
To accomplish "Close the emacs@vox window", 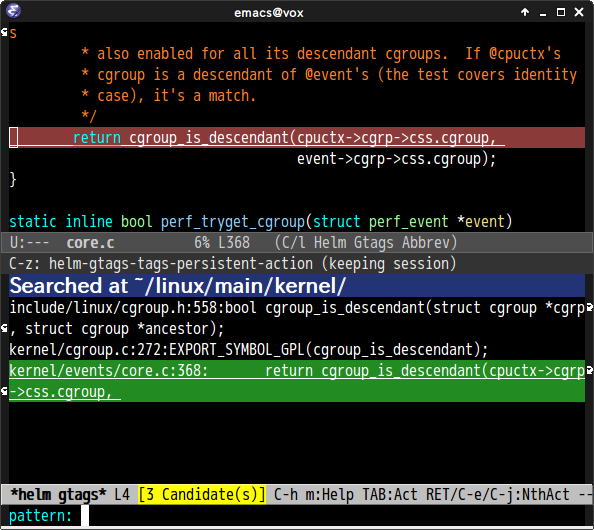I will pyautogui.click(x=579, y=13).
